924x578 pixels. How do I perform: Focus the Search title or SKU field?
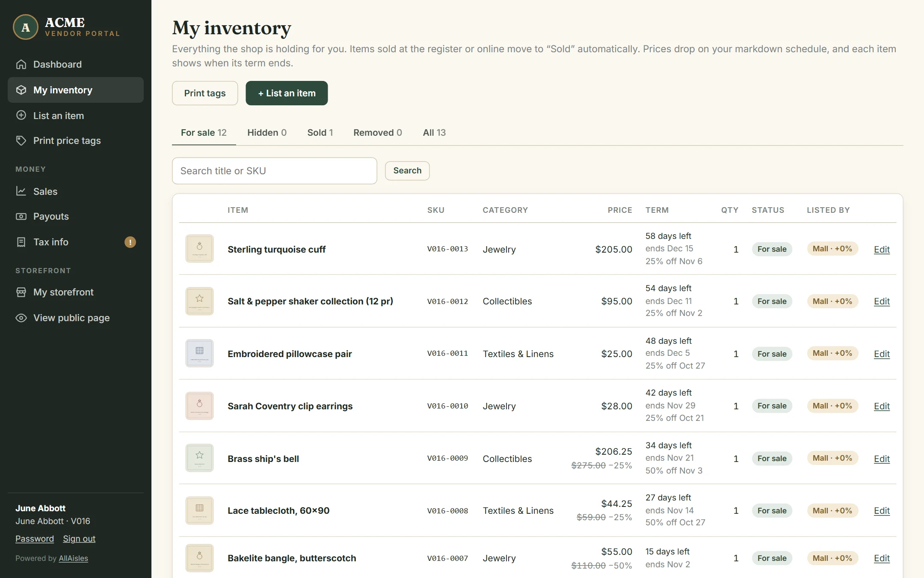tap(274, 171)
